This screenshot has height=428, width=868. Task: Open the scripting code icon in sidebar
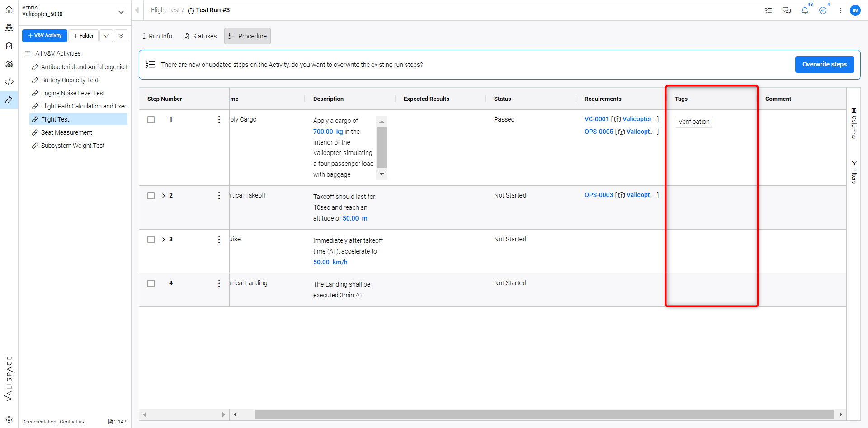point(9,82)
